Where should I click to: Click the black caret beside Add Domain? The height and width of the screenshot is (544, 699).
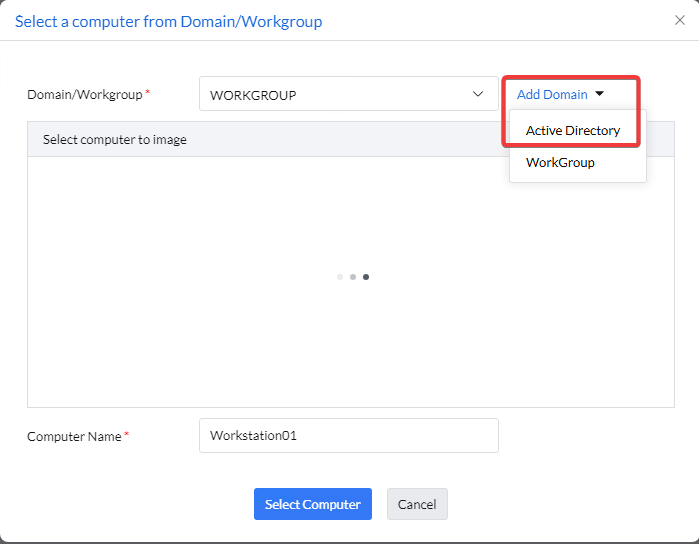coord(599,94)
